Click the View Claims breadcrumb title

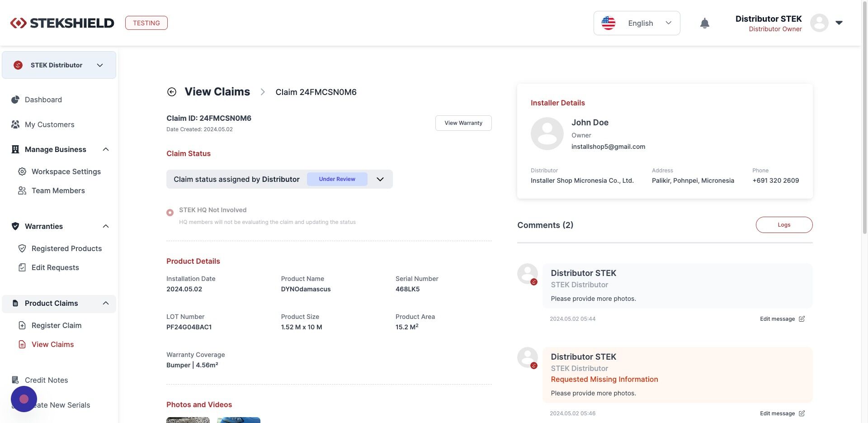[217, 92]
